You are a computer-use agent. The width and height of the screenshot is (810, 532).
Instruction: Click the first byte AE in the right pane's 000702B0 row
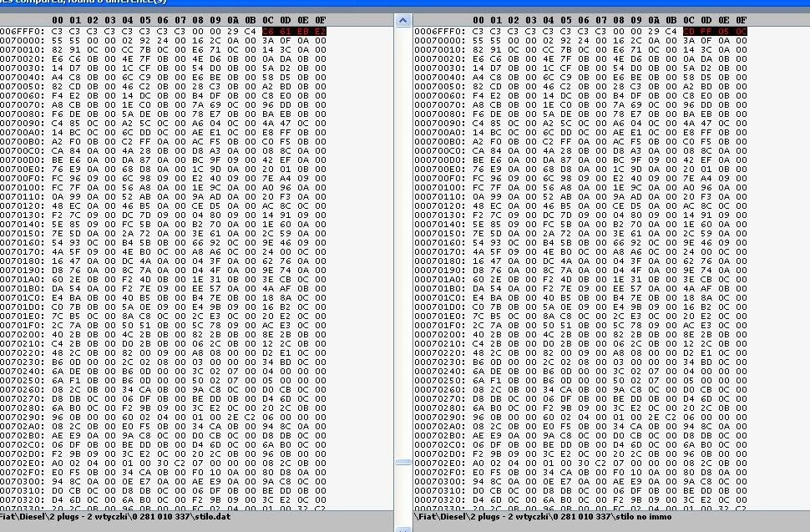click(x=478, y=436)
